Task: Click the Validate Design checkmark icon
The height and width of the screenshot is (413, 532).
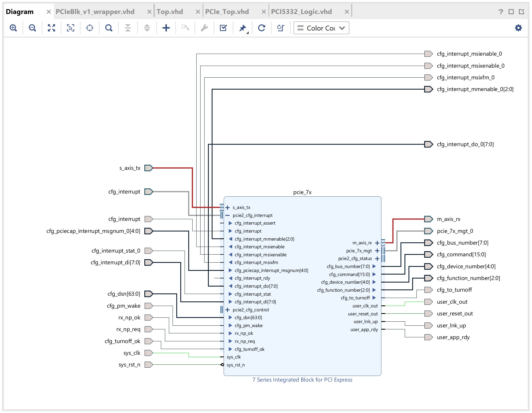Action: tap(223, 28)
